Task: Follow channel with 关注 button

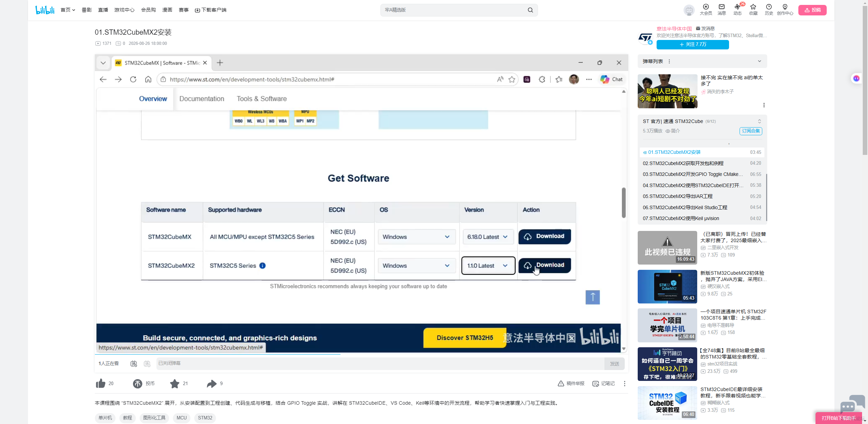Action: 693,45
